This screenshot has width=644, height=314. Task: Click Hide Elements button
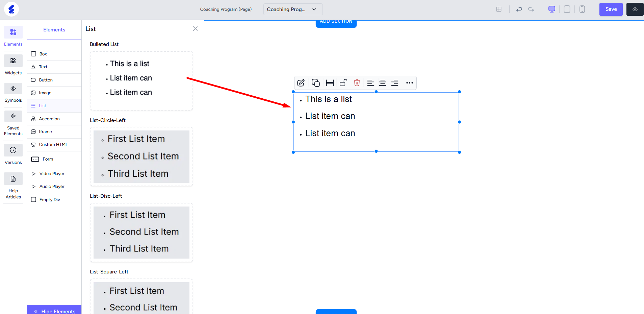click(54, 310)
